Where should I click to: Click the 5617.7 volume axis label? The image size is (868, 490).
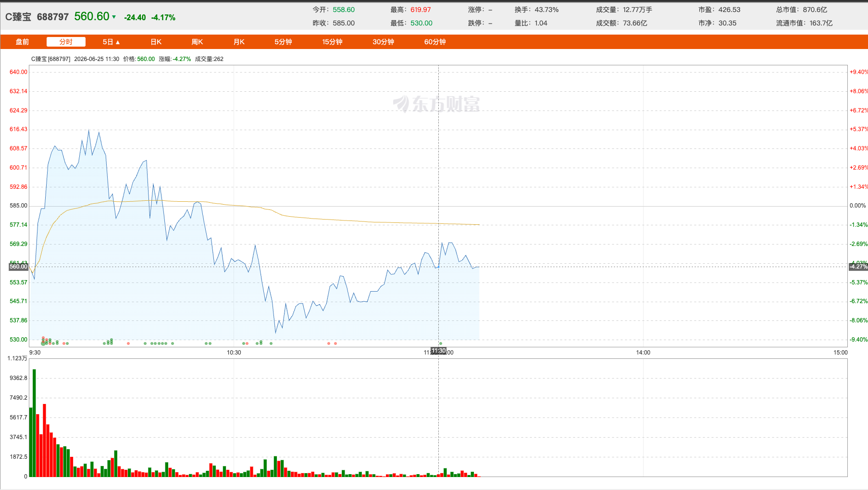coord(18,417)
